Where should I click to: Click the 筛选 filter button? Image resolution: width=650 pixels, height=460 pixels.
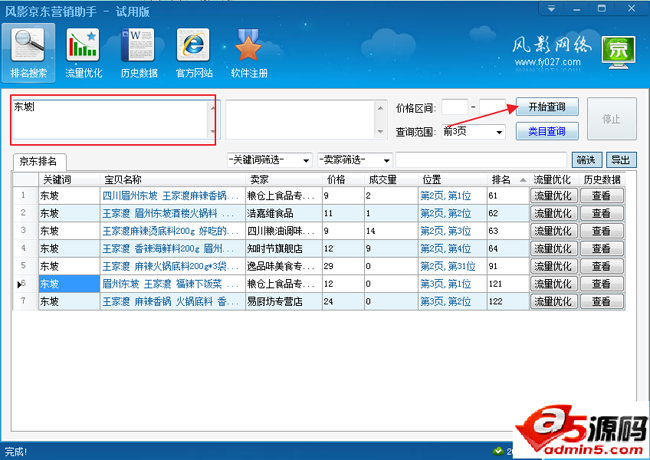coord(586,160)
